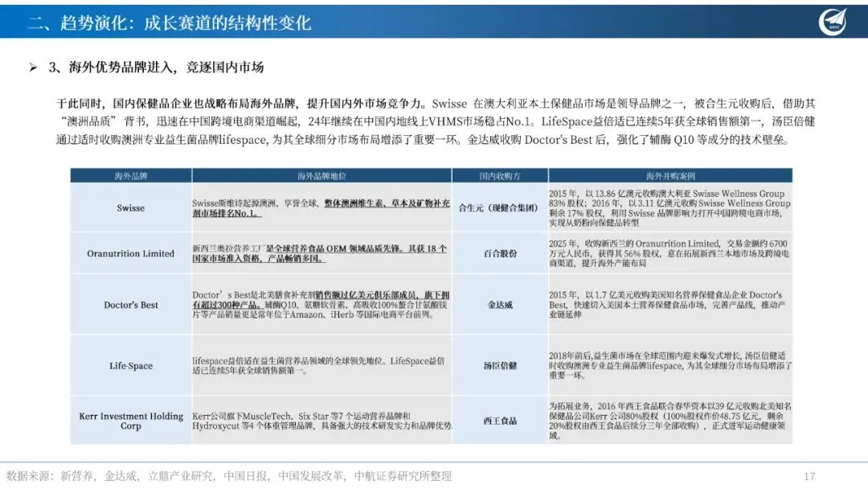The width and height of the screenshot is (868, 489).
Task: Click the Swisse brand status description cell
Action: (x=321, y=208)
